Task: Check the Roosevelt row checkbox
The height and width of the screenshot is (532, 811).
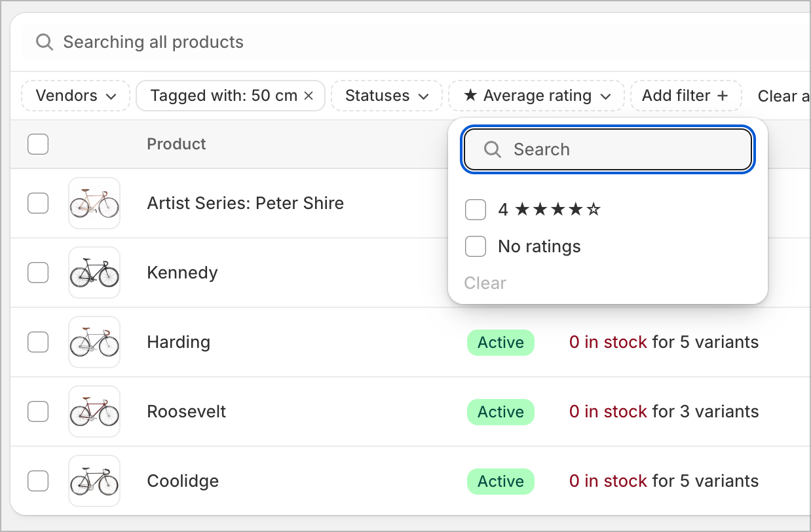Action: (38, 411)
